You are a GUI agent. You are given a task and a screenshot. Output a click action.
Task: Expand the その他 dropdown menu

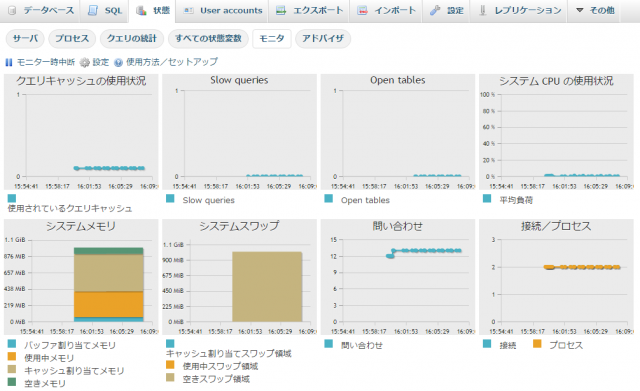pos(596,11)
